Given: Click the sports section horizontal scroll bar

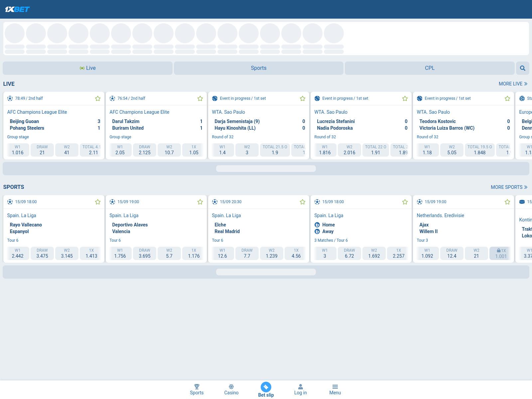Looking at the screenshot, I should tap(266, 272).
